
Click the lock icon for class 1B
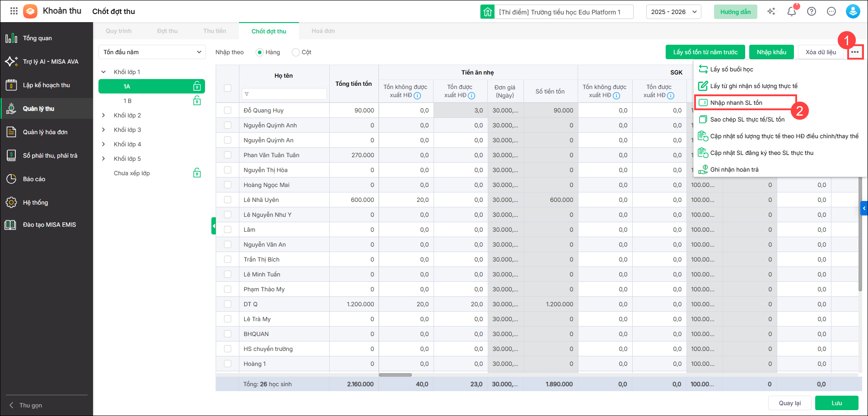[197, 101]
